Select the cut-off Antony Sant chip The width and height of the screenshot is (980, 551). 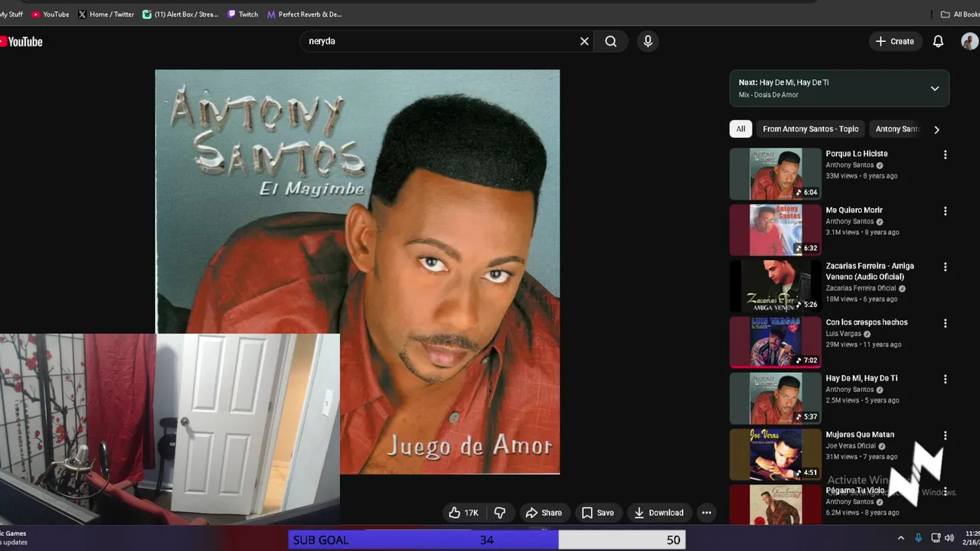(897, 129)
